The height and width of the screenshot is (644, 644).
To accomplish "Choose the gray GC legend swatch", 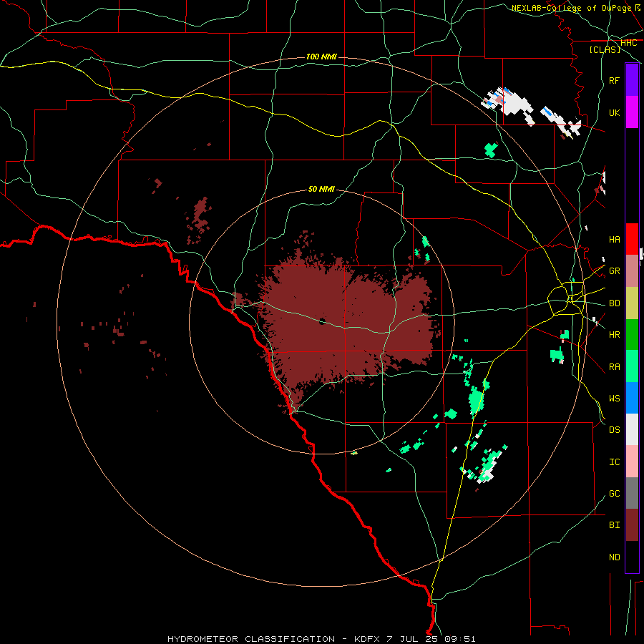I will coord(632,493).
